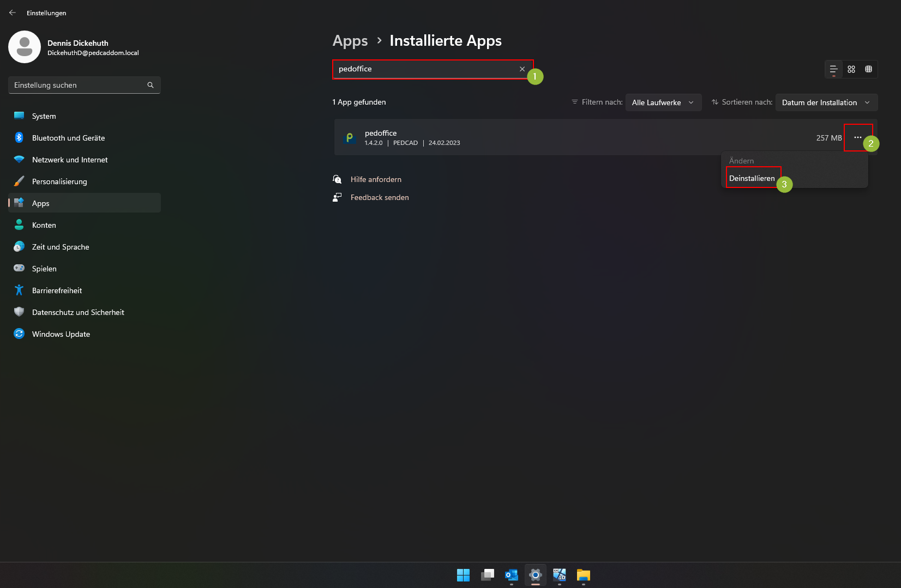Open Windows Start menu
The height and width of the screenshot is (588, 901).
(463, 575)
